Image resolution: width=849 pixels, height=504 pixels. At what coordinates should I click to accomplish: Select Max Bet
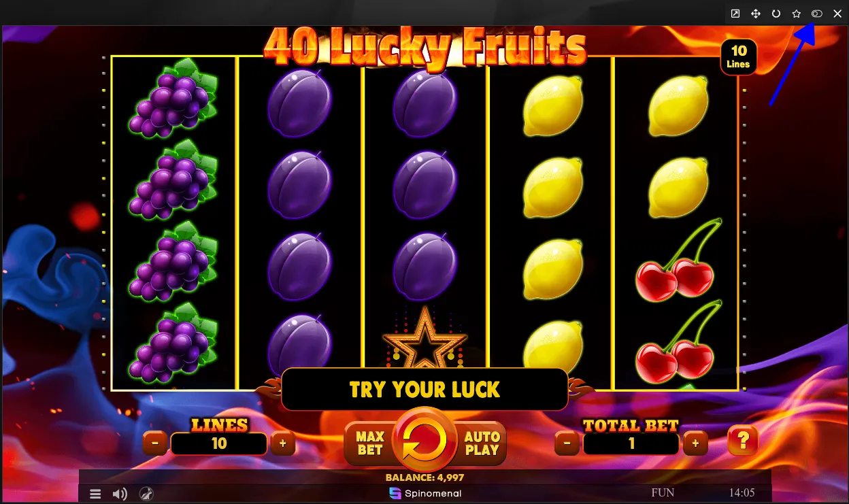point(370,443)
